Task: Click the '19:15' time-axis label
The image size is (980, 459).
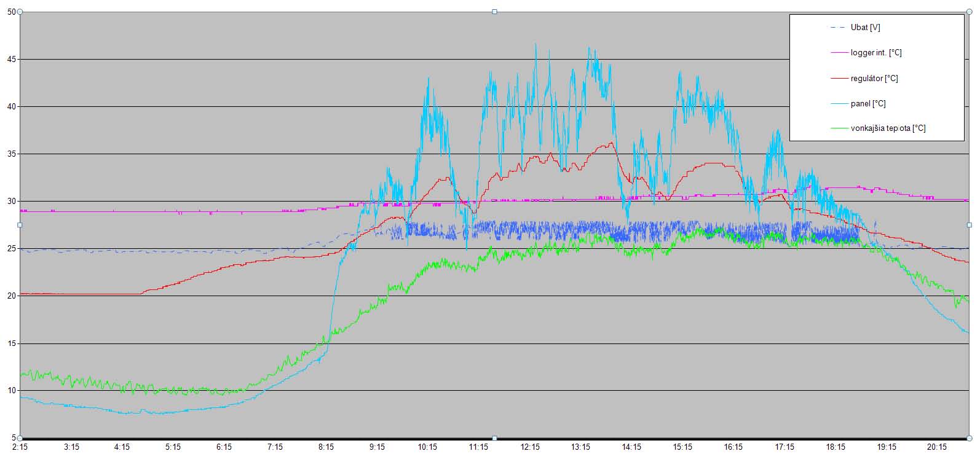Action: click(x=887, y=447)
